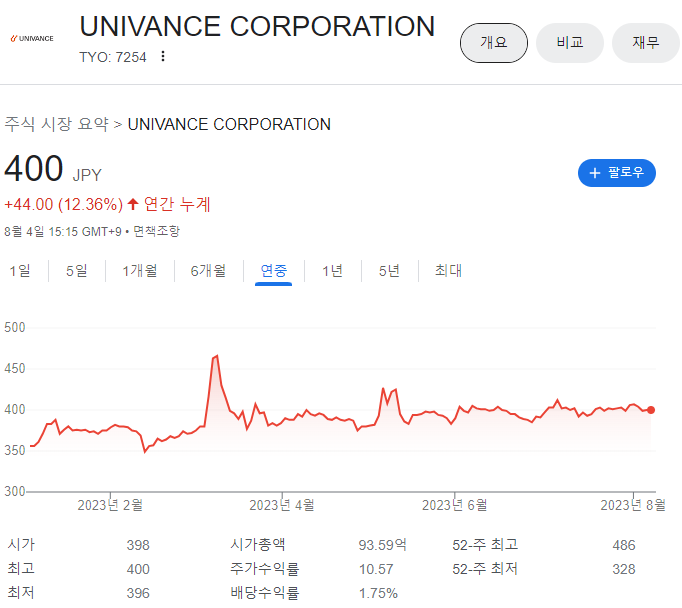Click the Univance company logo
The height and width of the screenshot is (608, 682).
pyautogui.click(x=32, y=38)
